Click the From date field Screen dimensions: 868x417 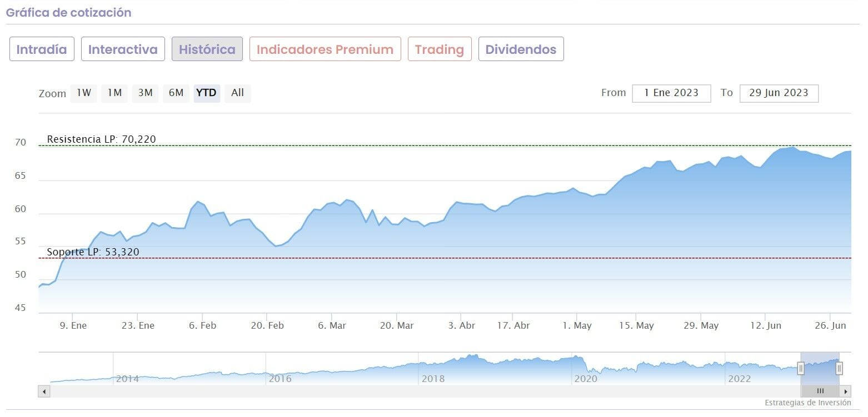671,93
